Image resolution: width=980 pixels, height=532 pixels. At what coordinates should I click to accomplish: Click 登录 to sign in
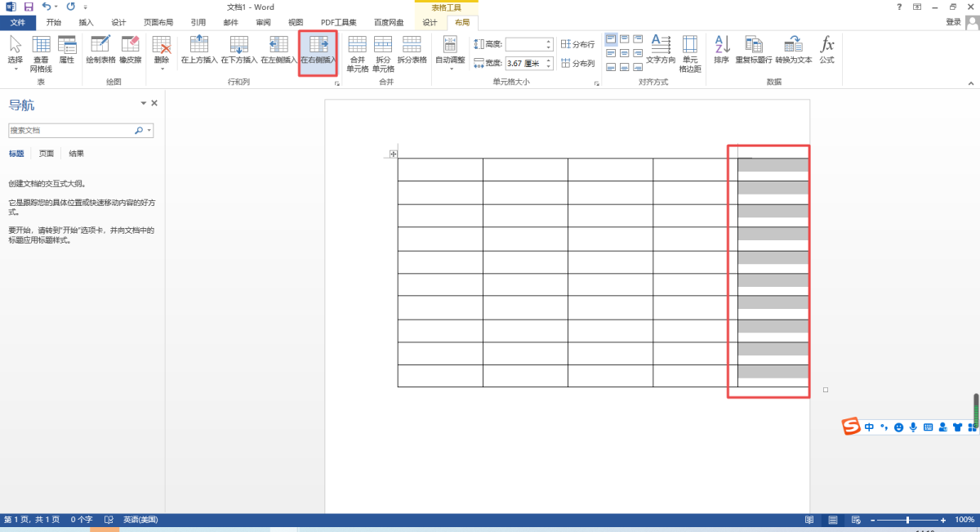(x=953, y=22)
